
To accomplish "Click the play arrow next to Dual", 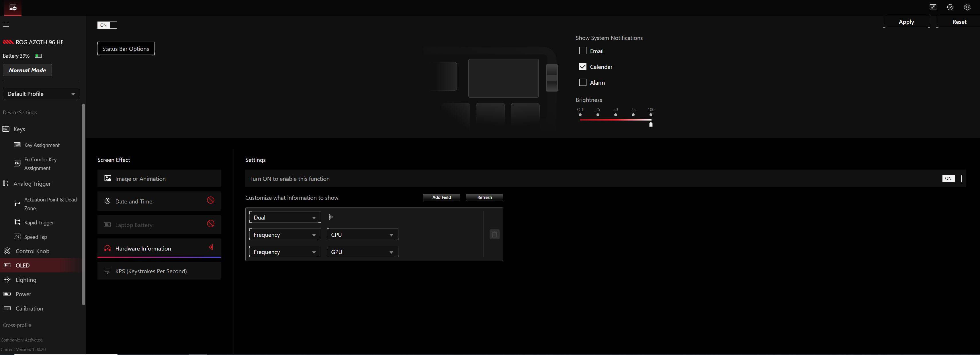I will click(330, 217).
